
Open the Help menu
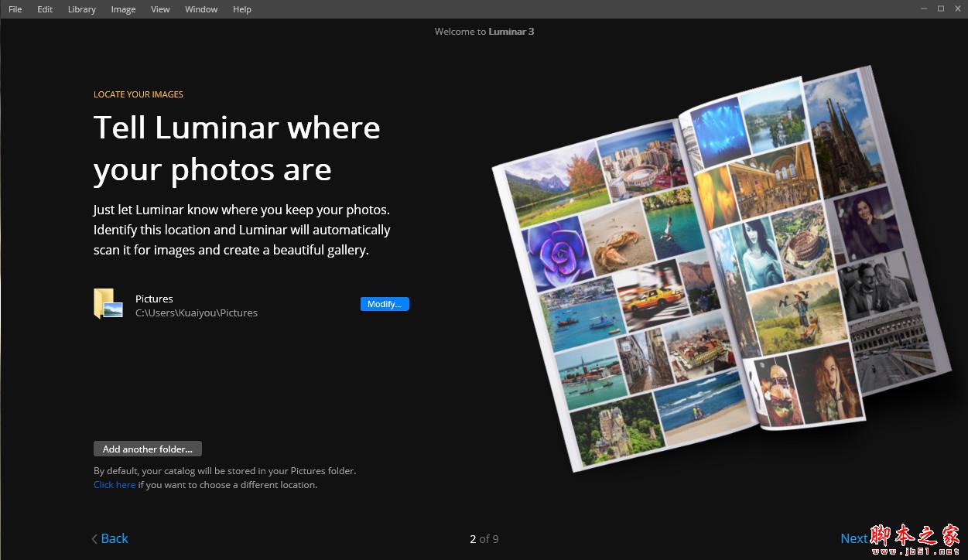pos(241,9)
